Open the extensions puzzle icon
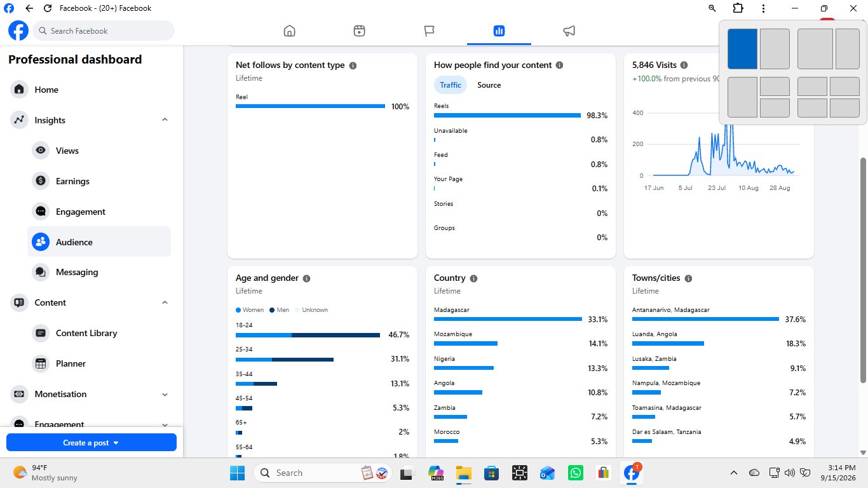Image resolution: width=868 pixels, height=488 pixels. tap(738, 8)
